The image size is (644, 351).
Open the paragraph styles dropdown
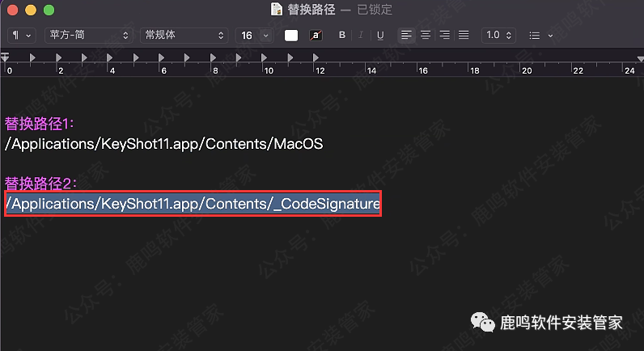pos(21,36)
